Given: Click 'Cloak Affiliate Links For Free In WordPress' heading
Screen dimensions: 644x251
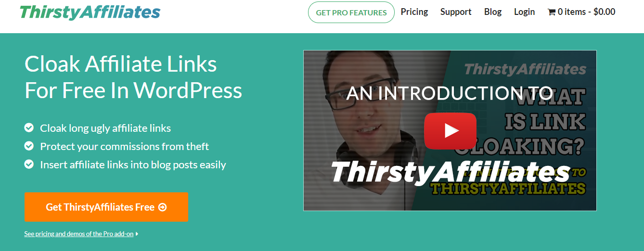Looking at the screenshot, I should 133,77.
